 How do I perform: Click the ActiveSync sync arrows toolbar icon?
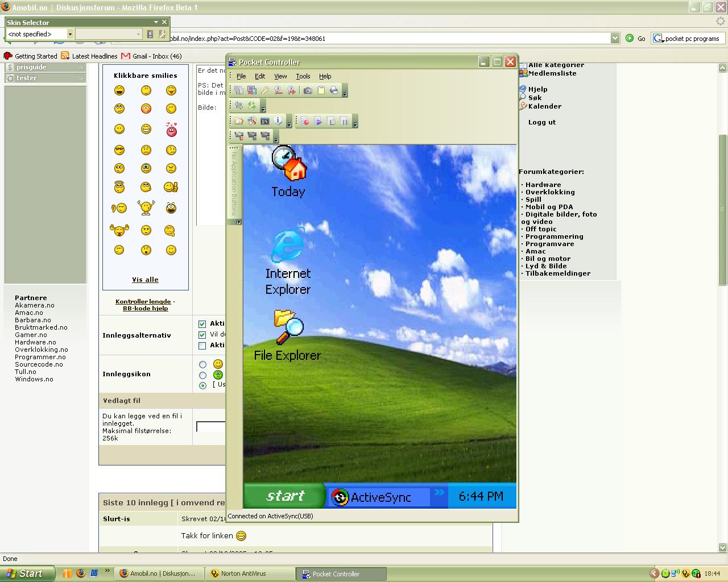pos(239,106)
